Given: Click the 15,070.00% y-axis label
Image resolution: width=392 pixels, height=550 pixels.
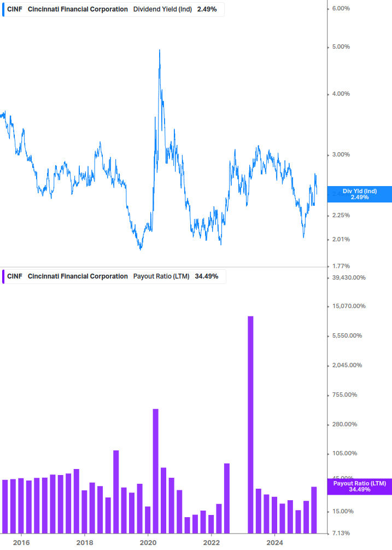Looking at the screenshot, I should (349, 306).
